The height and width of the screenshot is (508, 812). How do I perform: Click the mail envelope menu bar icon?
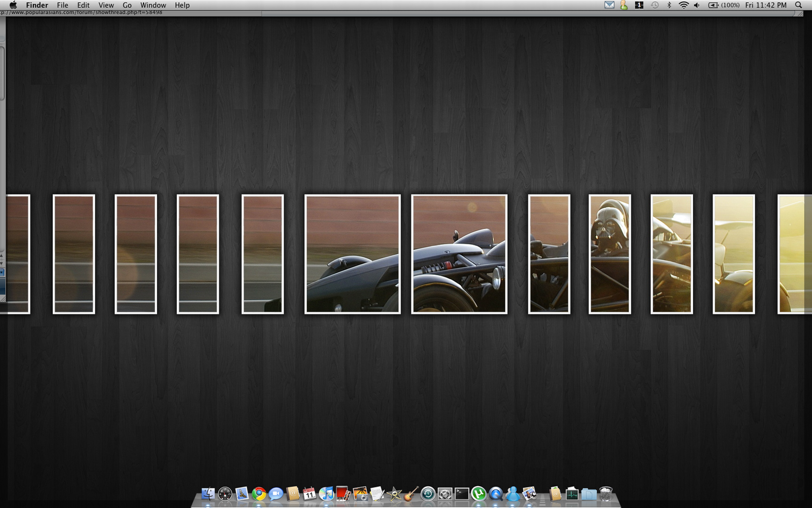coord(609,5)
